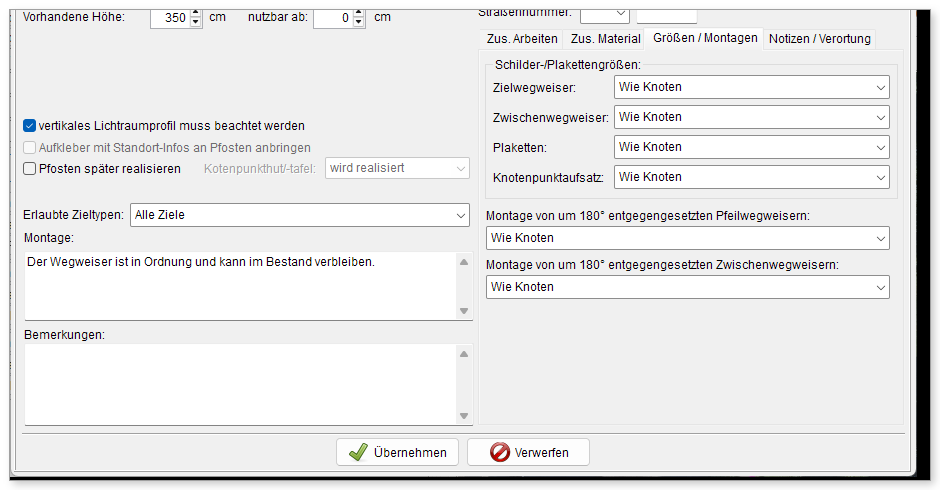Click Bemerkungen scroll down arrow
Screen dimensions: 940x490
464,416
